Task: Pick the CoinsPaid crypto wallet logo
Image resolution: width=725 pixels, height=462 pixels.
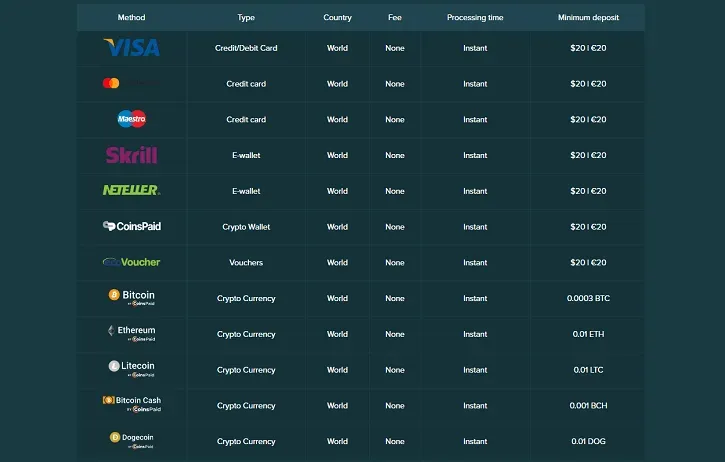Action: click(131, 226)
